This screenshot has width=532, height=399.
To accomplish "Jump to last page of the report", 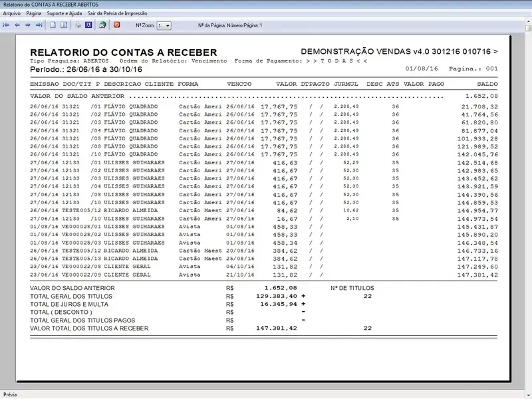I will tap(39, 25).
